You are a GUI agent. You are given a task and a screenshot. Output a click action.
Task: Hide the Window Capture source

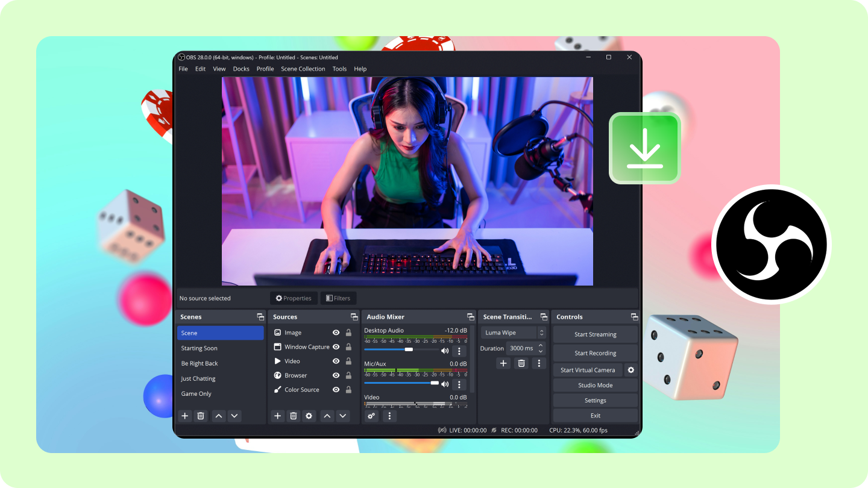[x=336, y=347]
